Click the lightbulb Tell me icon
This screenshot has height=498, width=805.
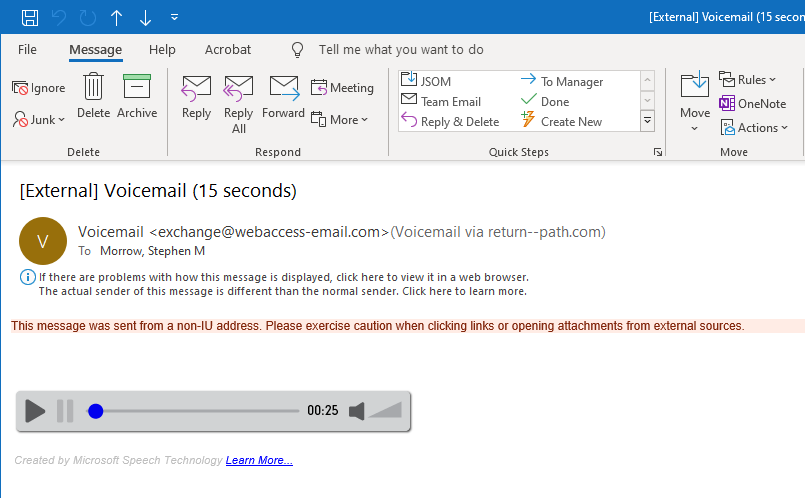point(297,49)
